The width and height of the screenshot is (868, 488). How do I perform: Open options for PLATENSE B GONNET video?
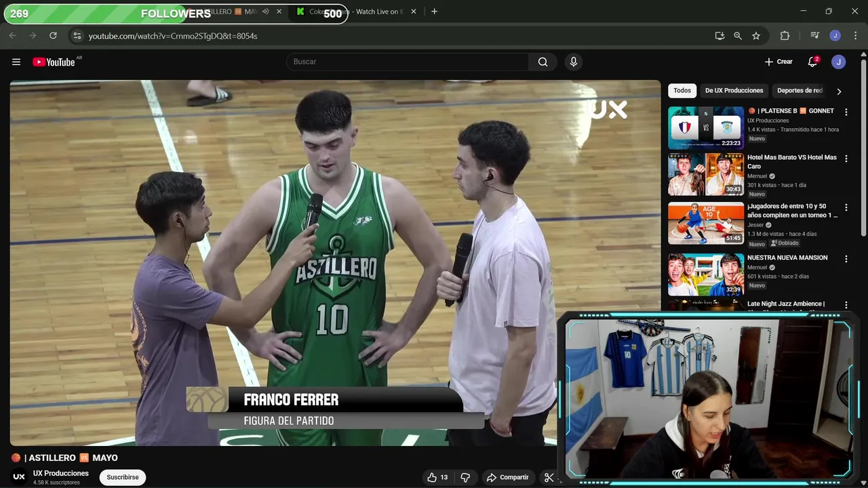click(846, 112)
